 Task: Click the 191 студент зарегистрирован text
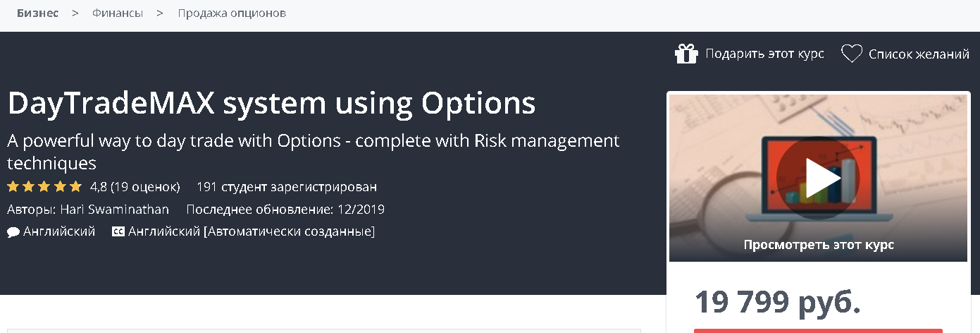(287, 187)
